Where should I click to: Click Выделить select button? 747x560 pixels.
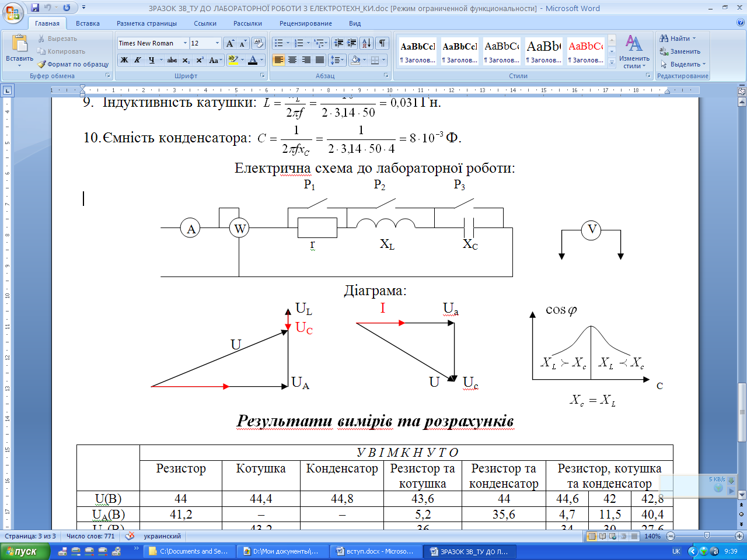[683, 64]
